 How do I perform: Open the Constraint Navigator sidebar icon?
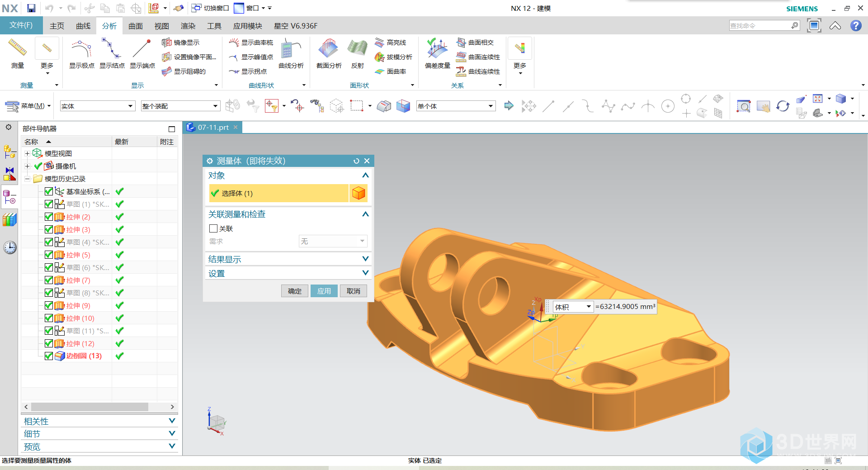(x=9, y=173)
